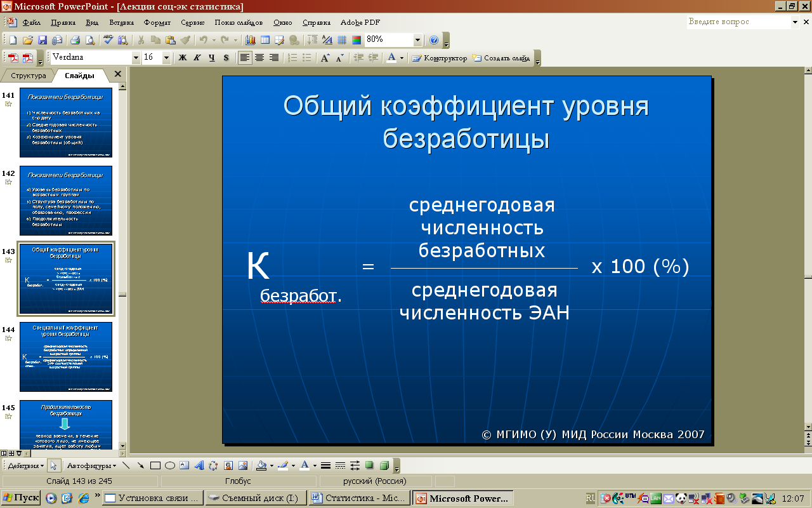
Task: Open the Автофигуры menu
Action: pos(91,465)
